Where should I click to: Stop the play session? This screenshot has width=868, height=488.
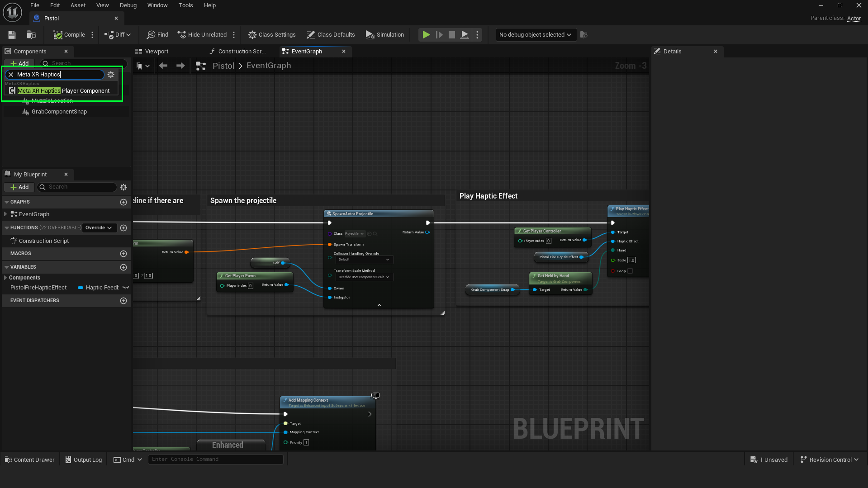[x=451, y=35]
